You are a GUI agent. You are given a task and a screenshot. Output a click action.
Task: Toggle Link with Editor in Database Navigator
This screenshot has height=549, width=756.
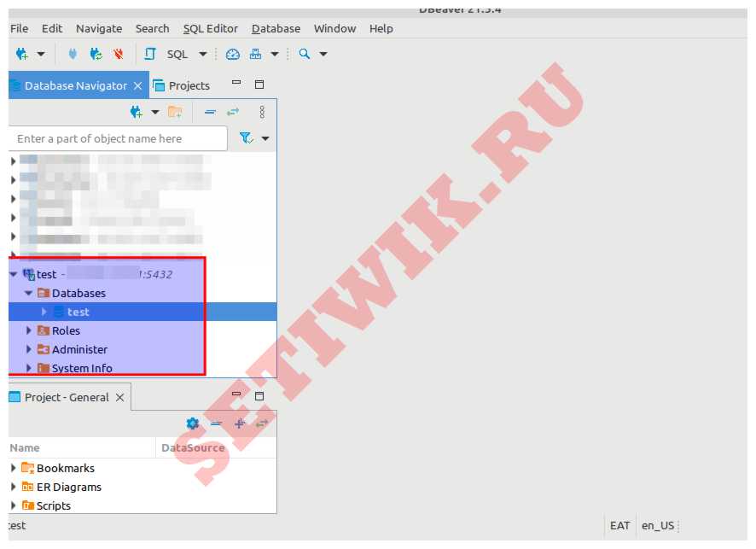(x=233, y=112)
